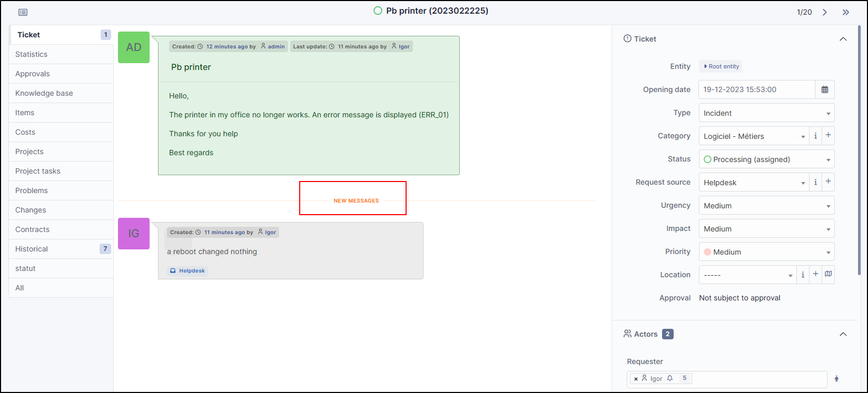Viewport: 868px width, 393px height.
Task: Switch to the Knowledge base tab
Action: coord(44,93)
